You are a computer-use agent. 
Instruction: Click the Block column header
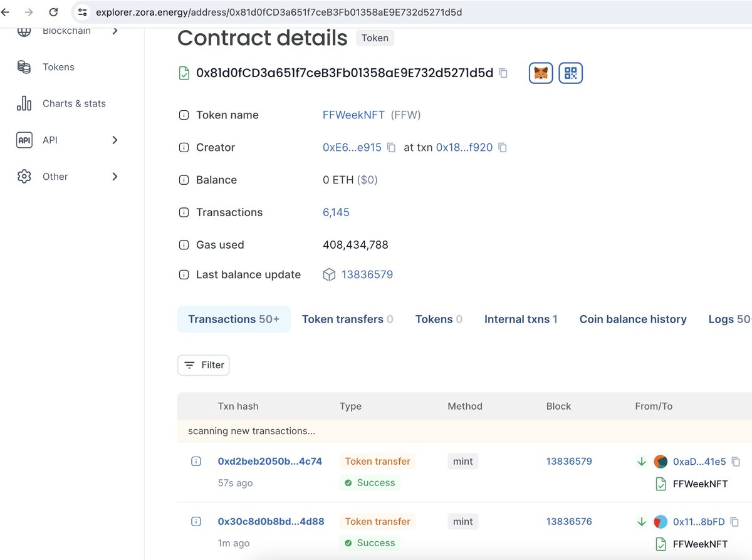pyautogui.click(x=558, y=407)
